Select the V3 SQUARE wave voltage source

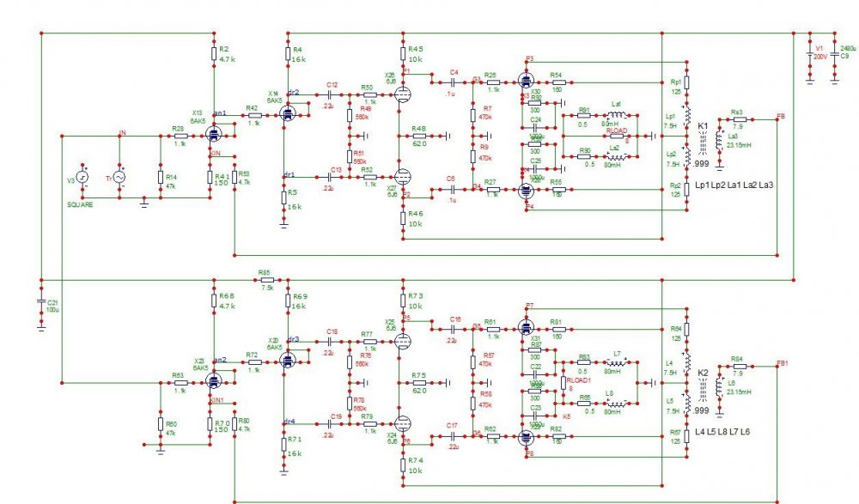(83, 176)
